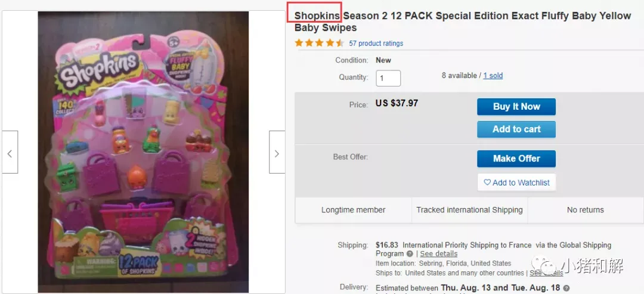The width and height of the screenshot is (644, 294).
Task: Select the No returns info box
Action: [x=586, y=210]
